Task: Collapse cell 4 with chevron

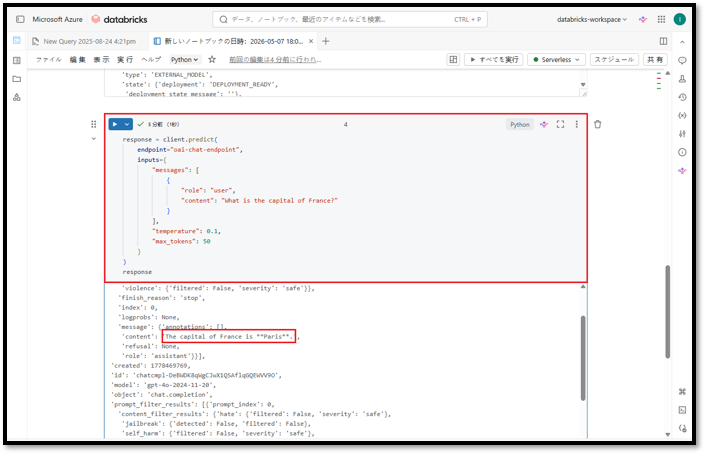Action: click(x=94, y=139)
